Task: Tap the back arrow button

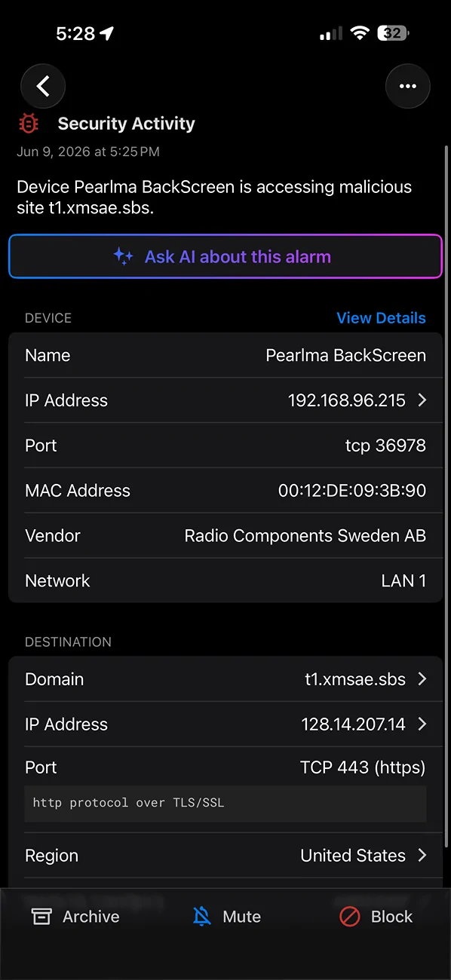Action: click(43, 87)
